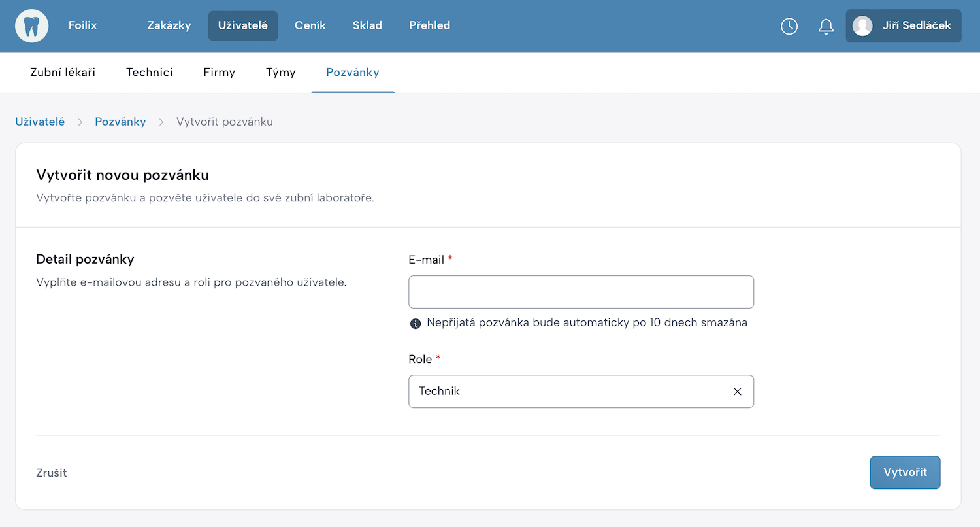980x527 pixels.
Task: Go to Zakázky in top navigation
Action: [169, 26]
